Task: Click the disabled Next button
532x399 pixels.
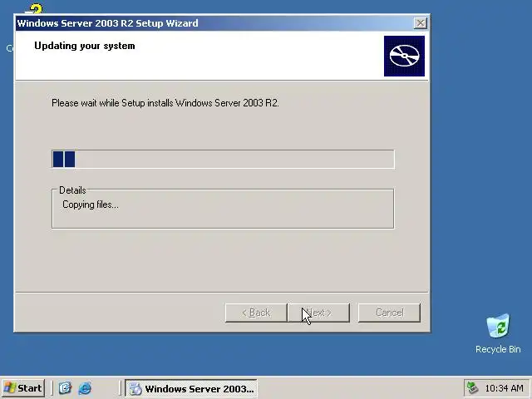Action: tap(318, 313)
